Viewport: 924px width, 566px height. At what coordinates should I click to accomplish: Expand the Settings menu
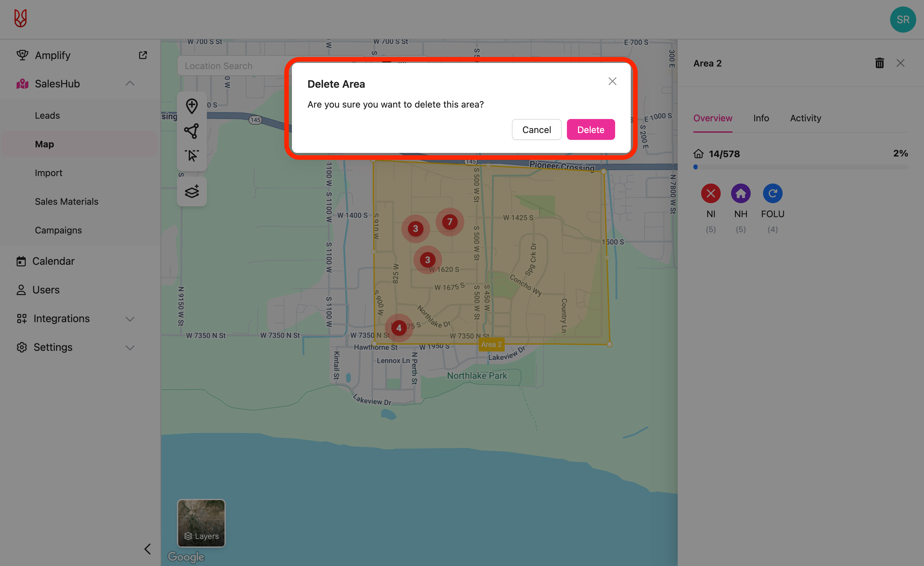130,348
